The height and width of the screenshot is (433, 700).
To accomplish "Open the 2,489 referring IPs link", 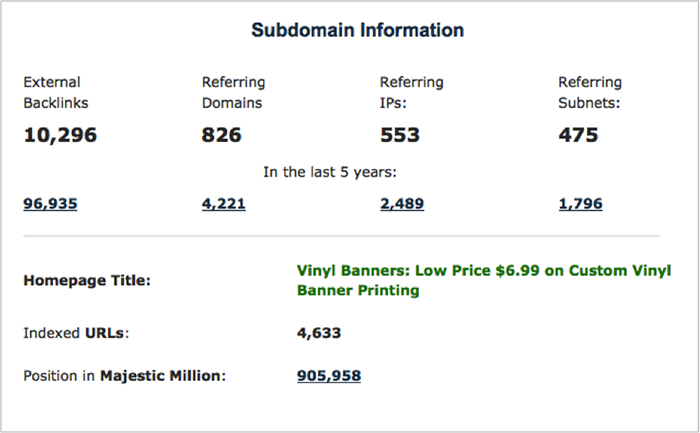I will coord(402,204).
